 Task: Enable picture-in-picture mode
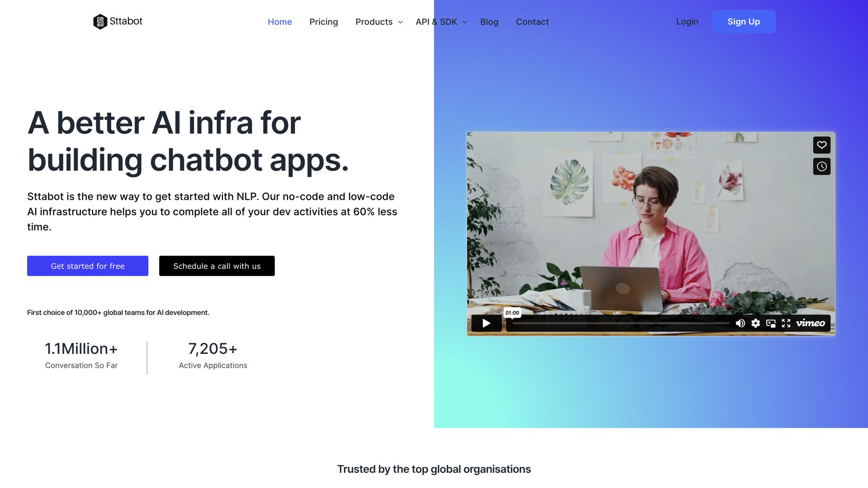coord(771,323)
